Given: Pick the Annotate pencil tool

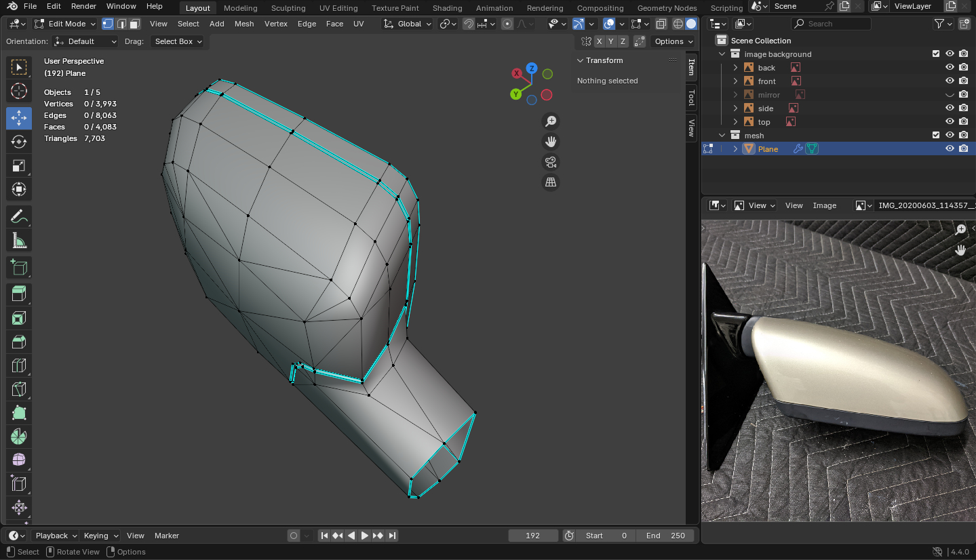Looking at the screenshot, I should 19,217.
